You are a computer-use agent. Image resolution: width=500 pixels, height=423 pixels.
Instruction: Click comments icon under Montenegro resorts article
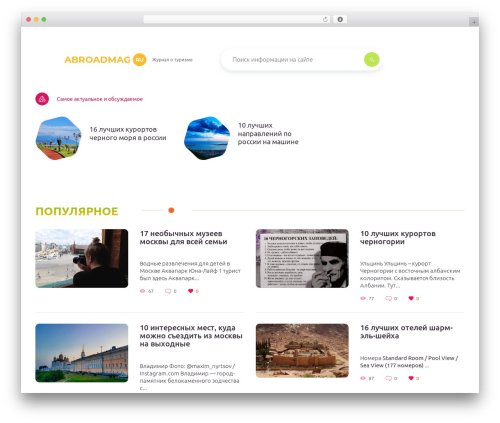pyautogui.click(x=388, y=298)
